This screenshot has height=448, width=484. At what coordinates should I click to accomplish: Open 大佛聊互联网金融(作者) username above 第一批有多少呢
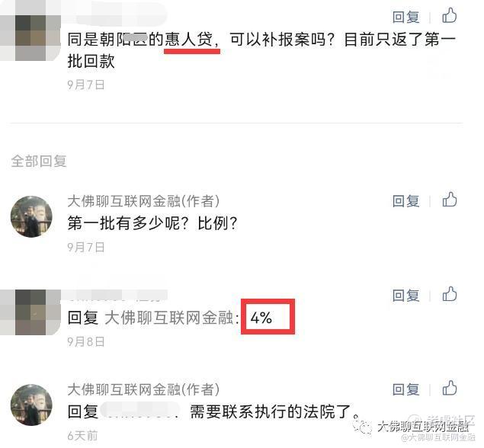point(143,201)
